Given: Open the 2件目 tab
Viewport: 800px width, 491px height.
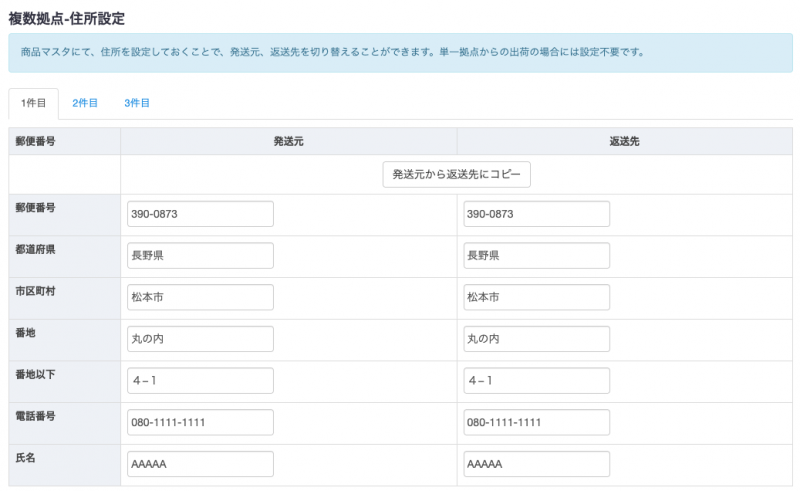Looking at the screenshot, I should (85, 103).
